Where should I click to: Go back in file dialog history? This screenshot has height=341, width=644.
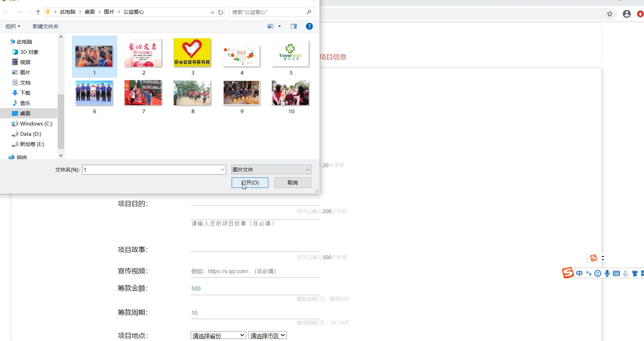click(6, 12)
